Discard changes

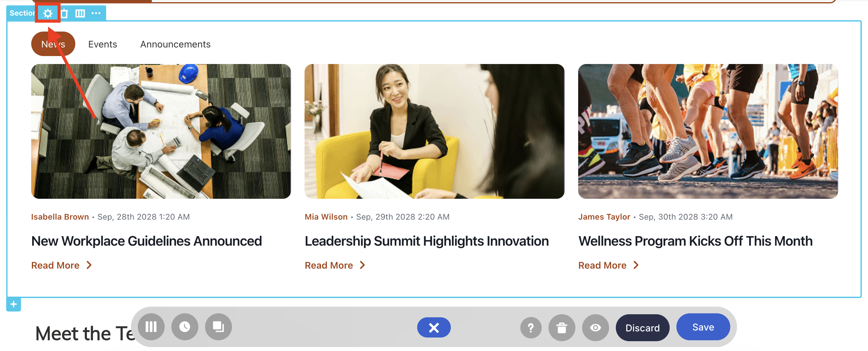coord(642,327)
